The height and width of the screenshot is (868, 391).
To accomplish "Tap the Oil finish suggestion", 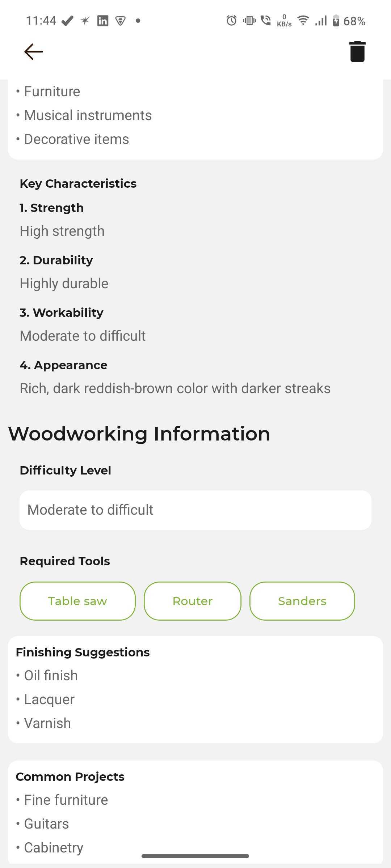I will tap(51, 676).
